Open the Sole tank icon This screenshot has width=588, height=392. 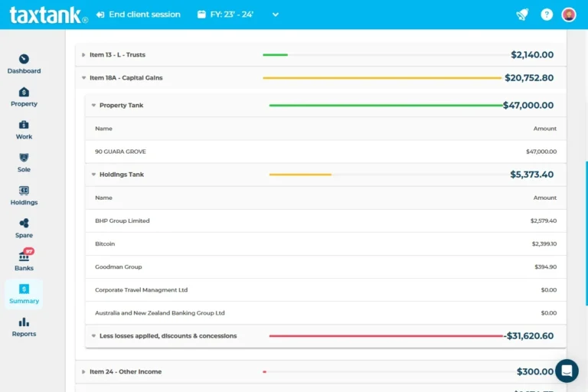pos(24,158)
